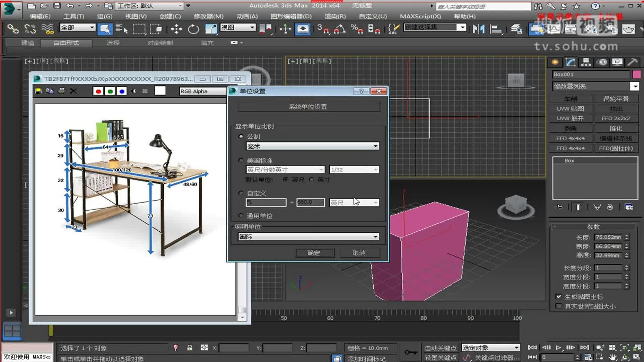The image size is (644, 362).
Task: Select the 公制 (Metric) radio button
Action: 241,136
